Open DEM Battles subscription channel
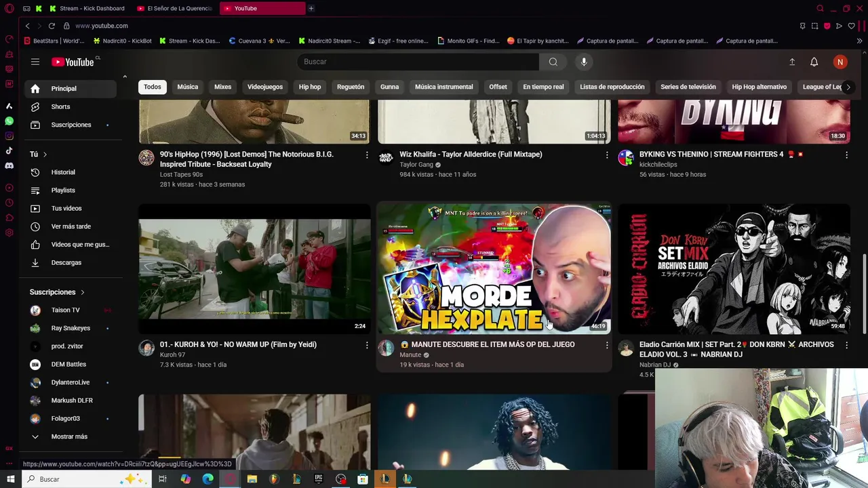This screenshot has height=488, width=868. tap(71, 364)
